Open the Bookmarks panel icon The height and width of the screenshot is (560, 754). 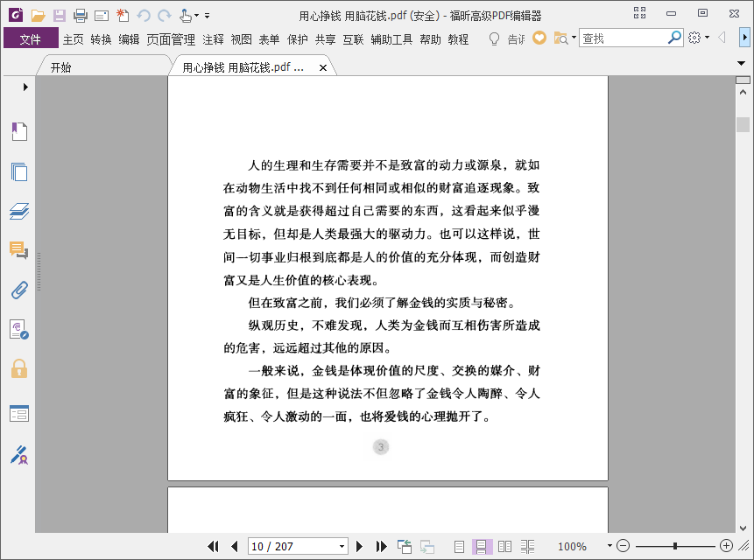(19, 131)
